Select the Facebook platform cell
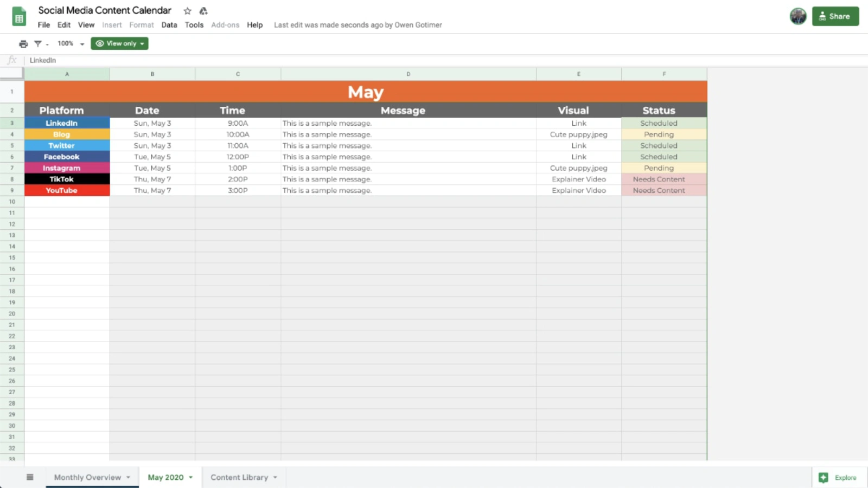The width and height of the screenshot is (868, 488). click(67, 157)
